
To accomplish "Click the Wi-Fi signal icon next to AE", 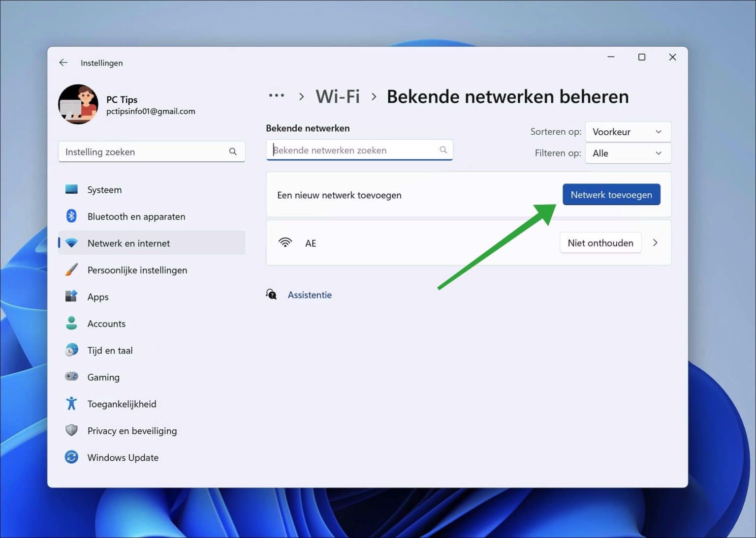I will (285, 242).
